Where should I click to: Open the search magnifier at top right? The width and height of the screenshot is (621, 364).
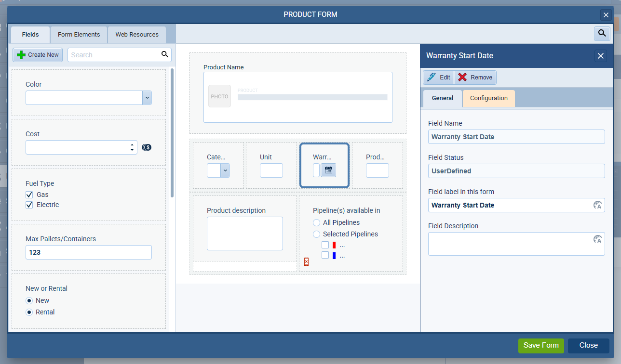click(601, 34)
